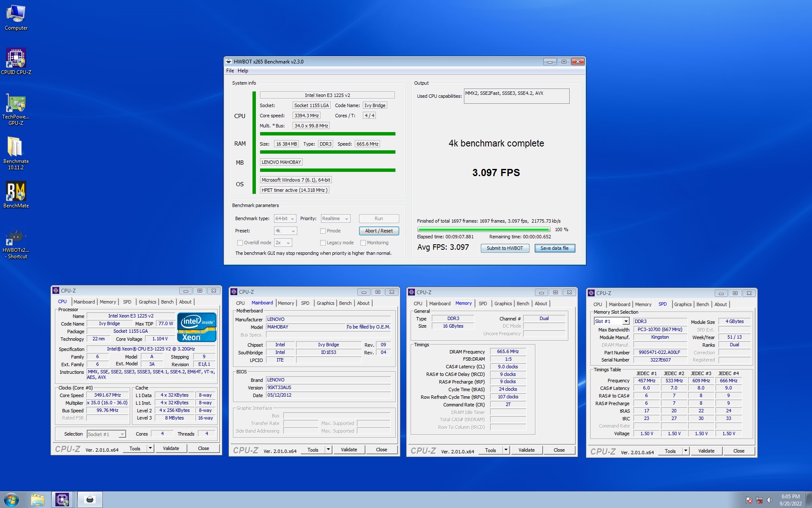Expand Tools arrow in the SPD window
This screenshot has height=508, width=812.
pyautogui.click(x=686, y=451)
